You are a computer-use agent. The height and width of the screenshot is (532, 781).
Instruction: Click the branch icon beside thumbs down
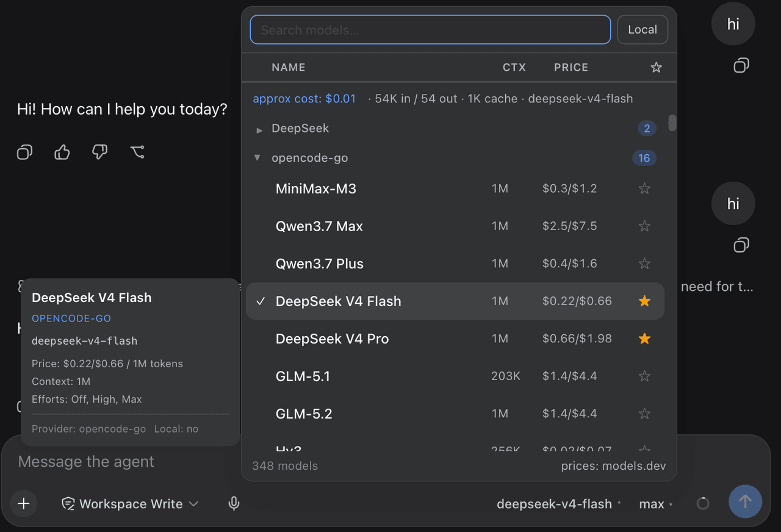[x=137, y=152]
